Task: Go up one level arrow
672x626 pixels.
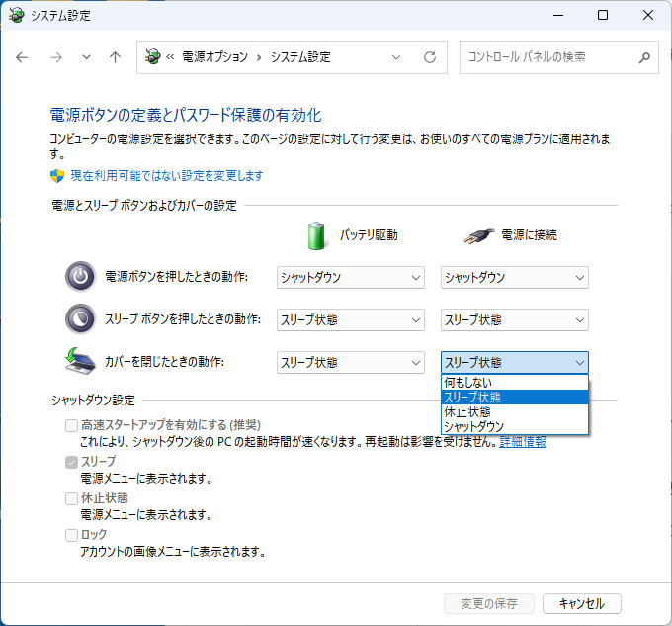Action: 115,57
